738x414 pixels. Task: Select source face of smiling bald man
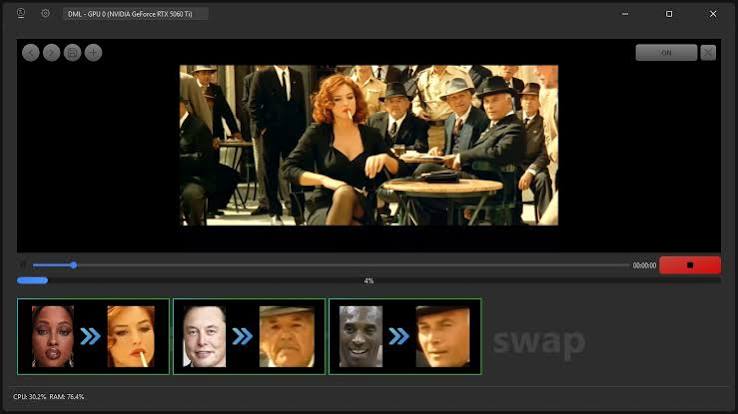coord(361,336)
